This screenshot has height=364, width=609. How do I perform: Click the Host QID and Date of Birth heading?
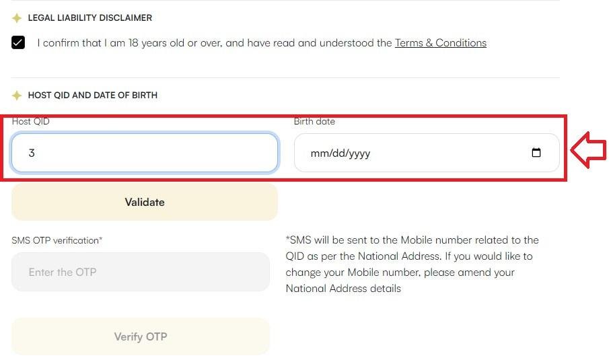point(92,95)
